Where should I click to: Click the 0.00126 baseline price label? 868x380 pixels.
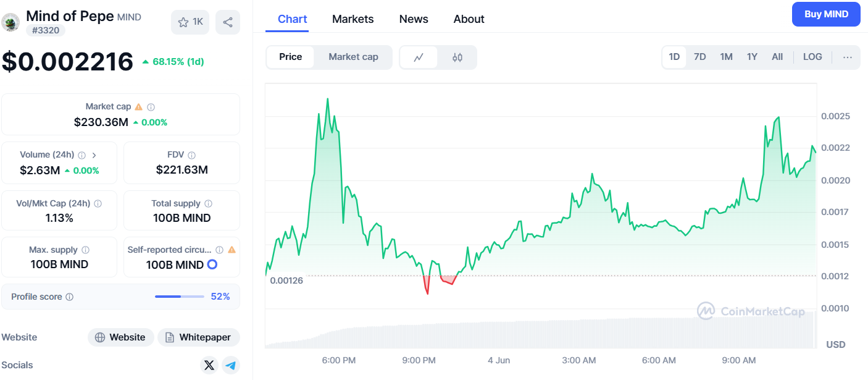[286, 281]
